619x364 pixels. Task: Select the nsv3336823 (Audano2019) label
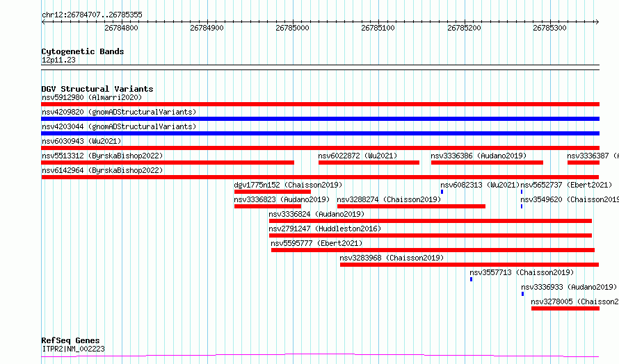[x=282, y=199]
